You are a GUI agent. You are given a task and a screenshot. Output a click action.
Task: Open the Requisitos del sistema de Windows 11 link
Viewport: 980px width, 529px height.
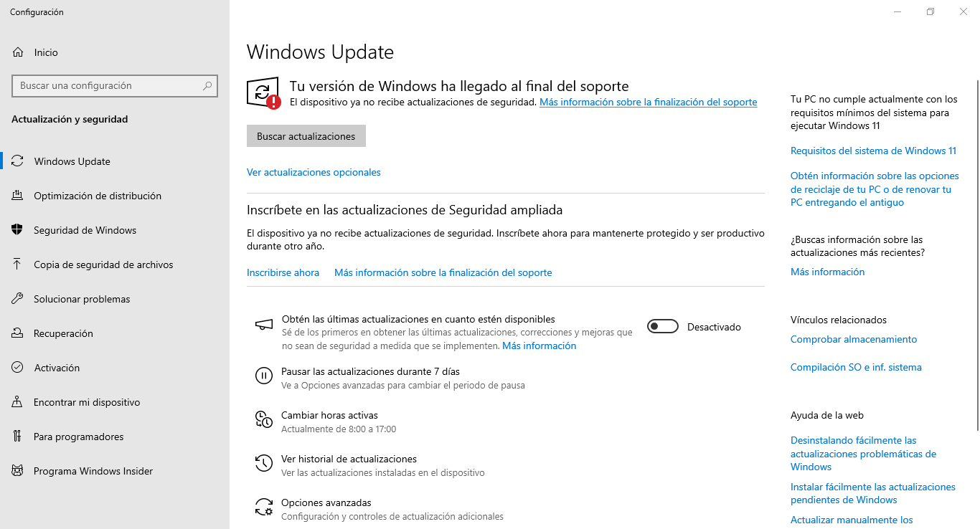(873, 151)
